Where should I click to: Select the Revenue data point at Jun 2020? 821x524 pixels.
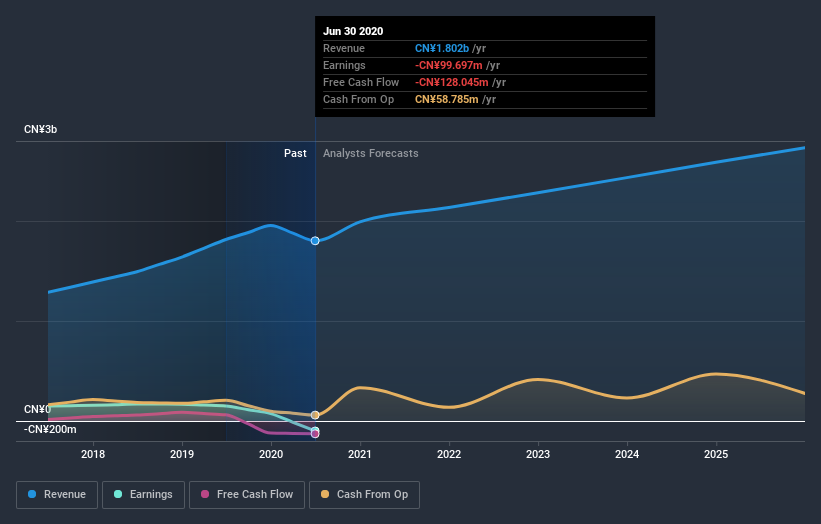point(315,241)
